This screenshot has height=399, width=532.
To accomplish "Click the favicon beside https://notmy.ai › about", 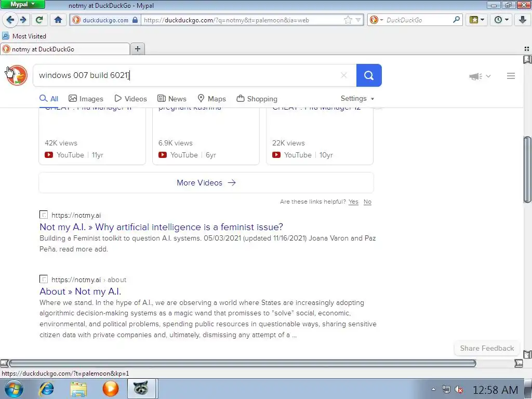I will [44, 279].
